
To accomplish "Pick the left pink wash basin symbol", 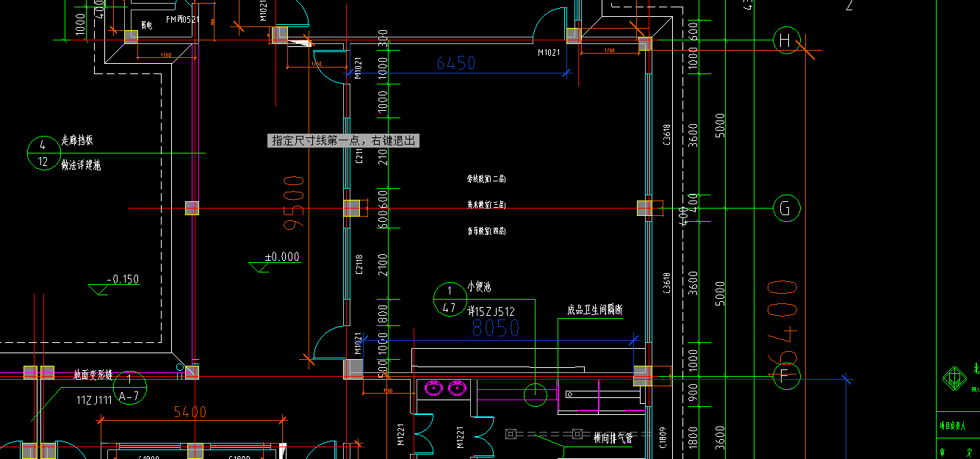I will click(x=435, y=387).
